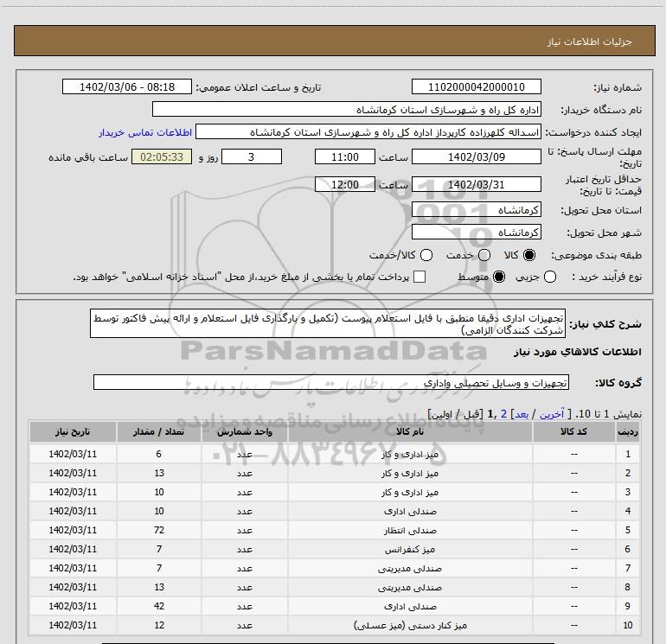The image size is (666, 644).
Task: Click the شهر محل تحویل field
Action: (476, 232)
